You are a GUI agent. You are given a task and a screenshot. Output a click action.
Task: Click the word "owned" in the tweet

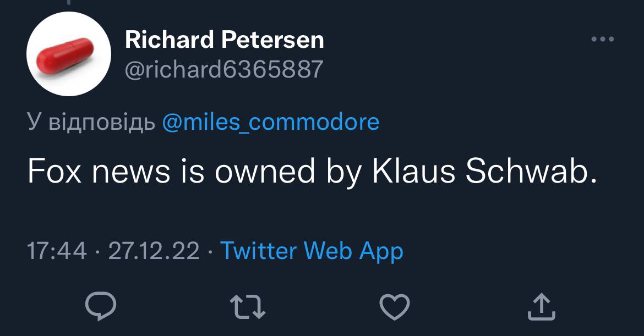[x=265, y=173]
